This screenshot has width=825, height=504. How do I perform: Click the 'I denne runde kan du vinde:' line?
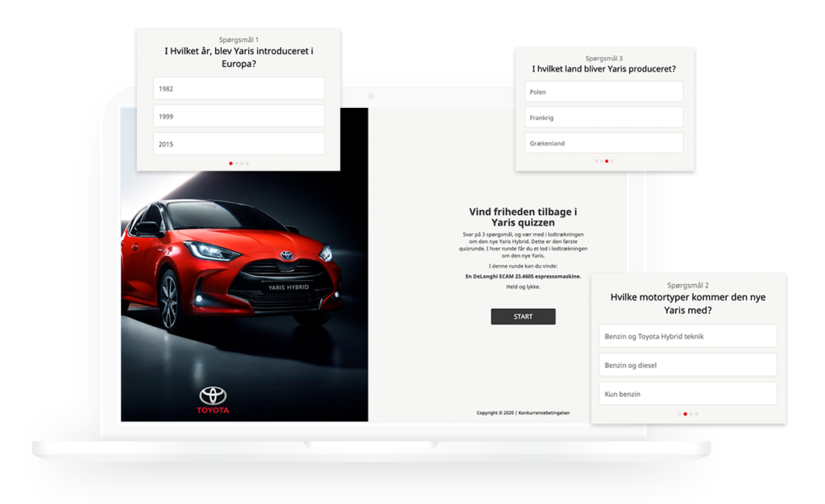click(523, 266)
